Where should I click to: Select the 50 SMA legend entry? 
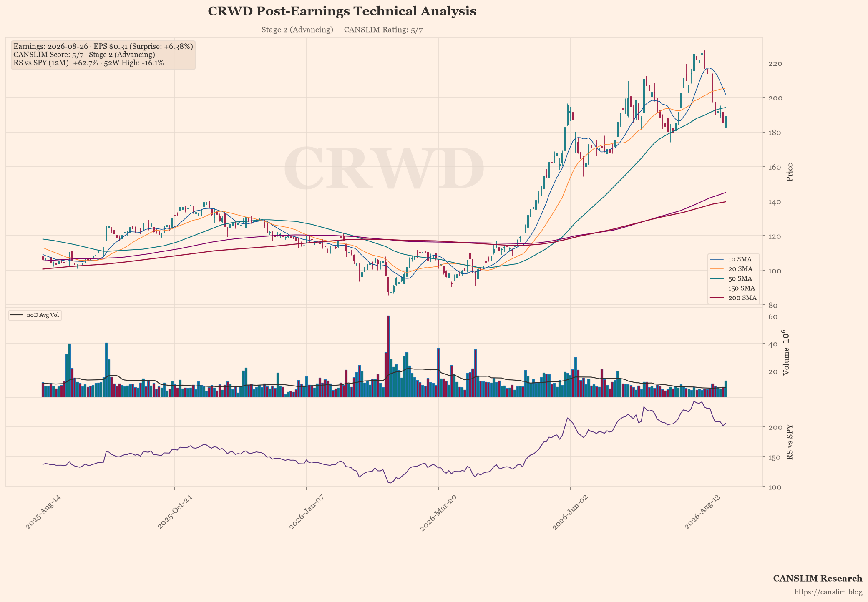point(733,278)
